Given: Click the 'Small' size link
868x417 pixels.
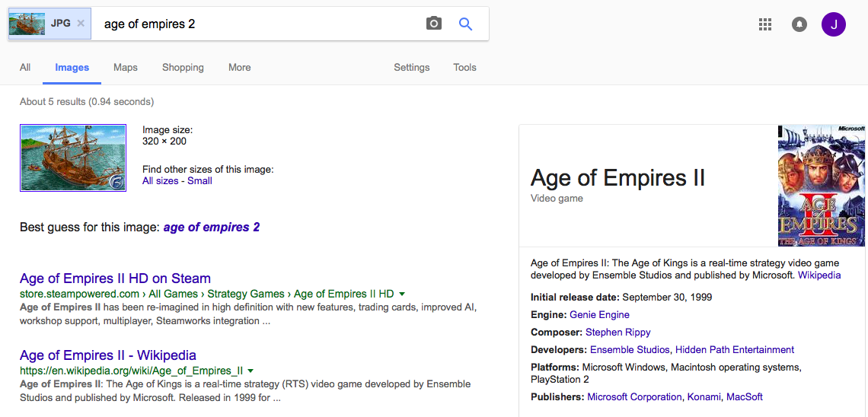Looking at the screenshot, I should [199, 181].
